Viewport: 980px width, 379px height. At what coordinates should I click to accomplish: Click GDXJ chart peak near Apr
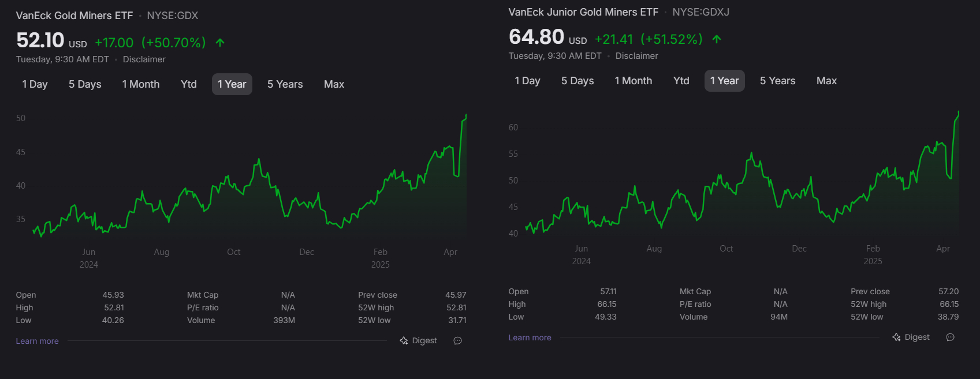pyautogui.click(x=959, y=112)
